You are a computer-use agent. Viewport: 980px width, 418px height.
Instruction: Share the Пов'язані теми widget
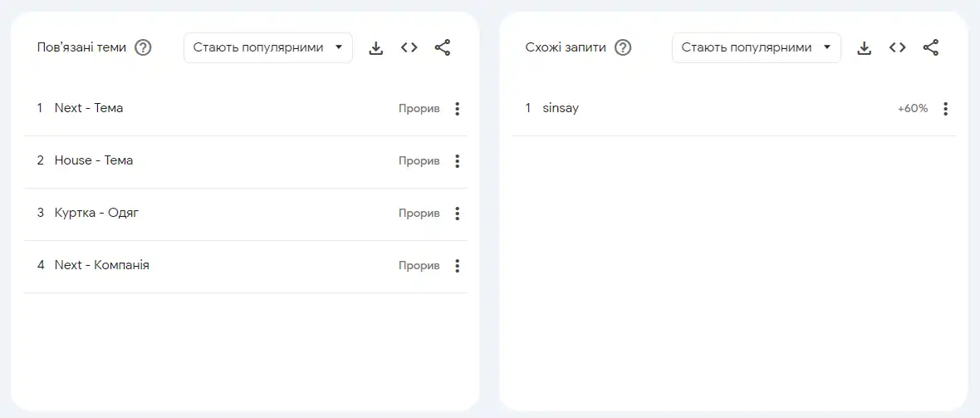pos(443,47)
